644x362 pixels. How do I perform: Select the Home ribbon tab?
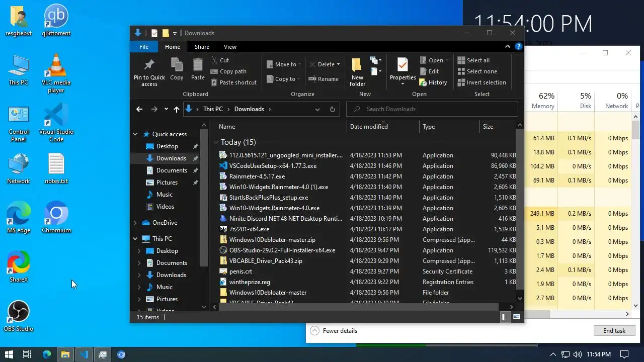172,47
